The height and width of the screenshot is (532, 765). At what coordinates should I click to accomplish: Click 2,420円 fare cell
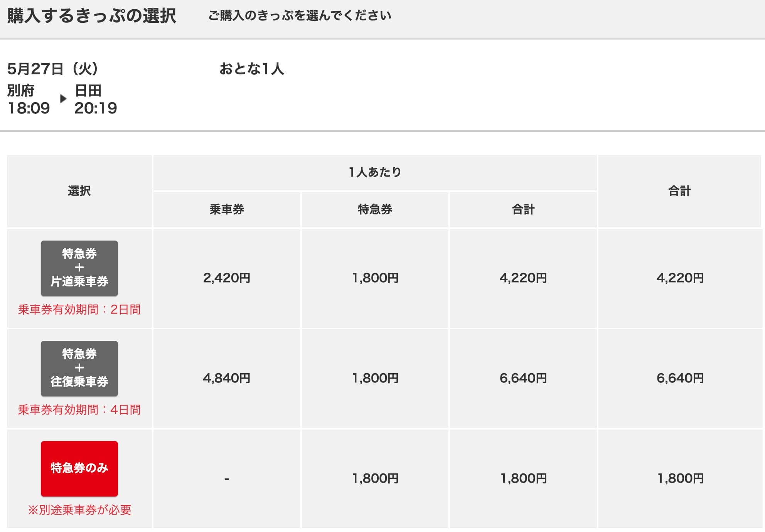coord(227,278)
